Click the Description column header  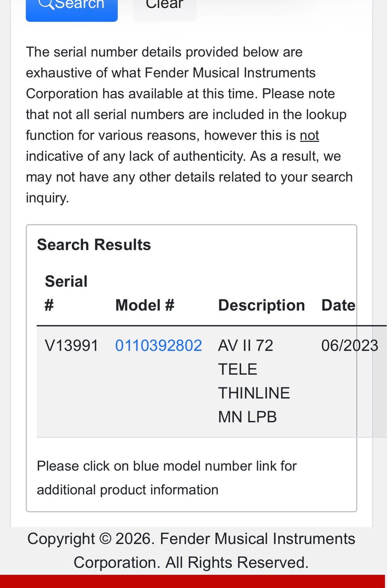pos(261,305)
